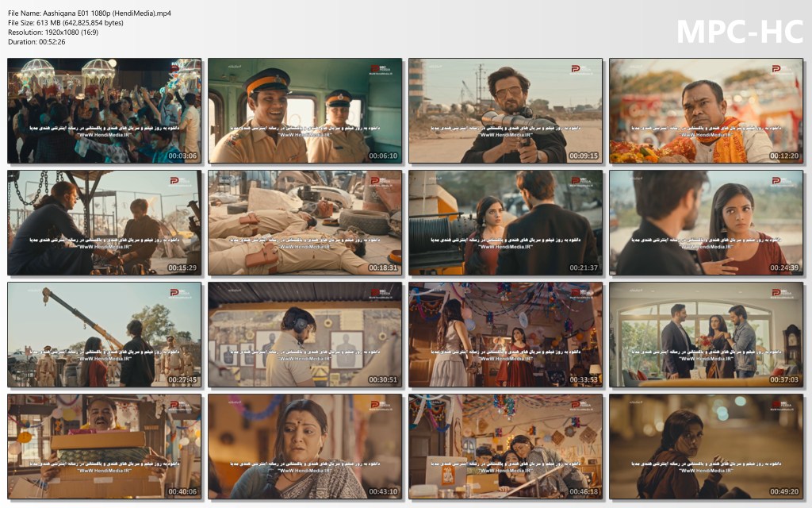Click the crane scene thumbnail at 00:27:45

[x=105, y=335]
